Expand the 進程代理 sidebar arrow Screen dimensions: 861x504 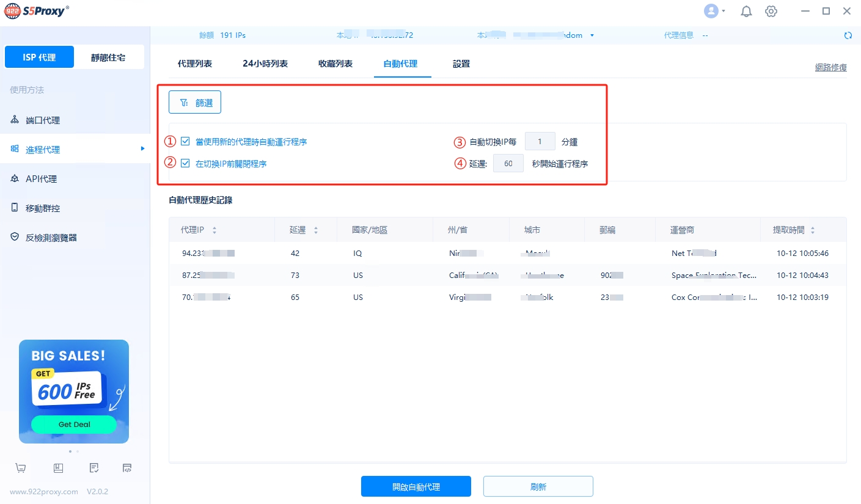pos(142,149)
